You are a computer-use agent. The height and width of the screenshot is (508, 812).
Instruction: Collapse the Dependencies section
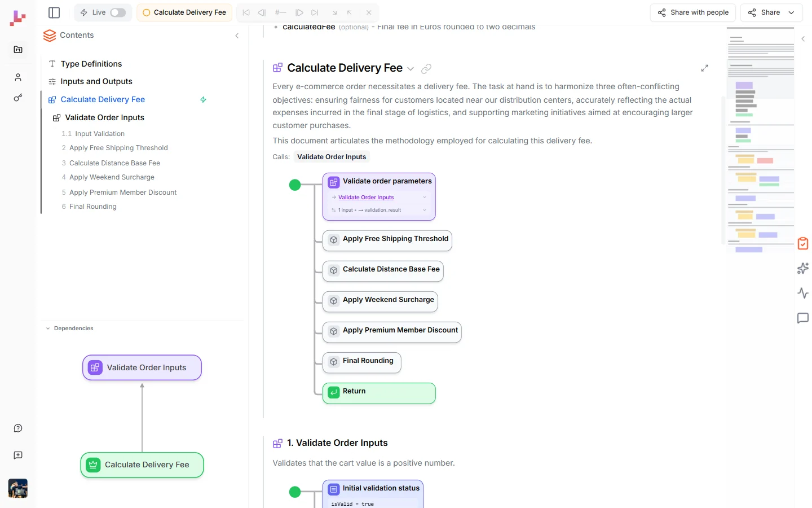tap(48, 329)
